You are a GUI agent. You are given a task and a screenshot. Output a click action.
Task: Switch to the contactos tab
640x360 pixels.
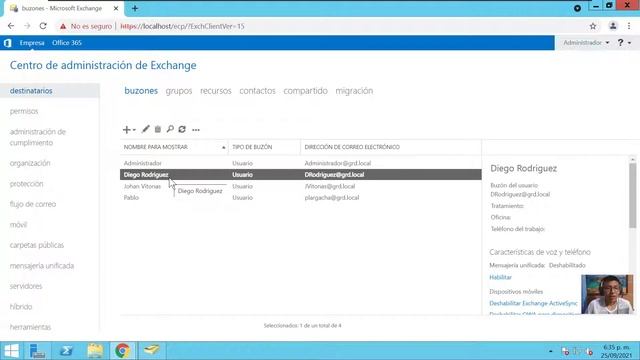click(257, 91)
